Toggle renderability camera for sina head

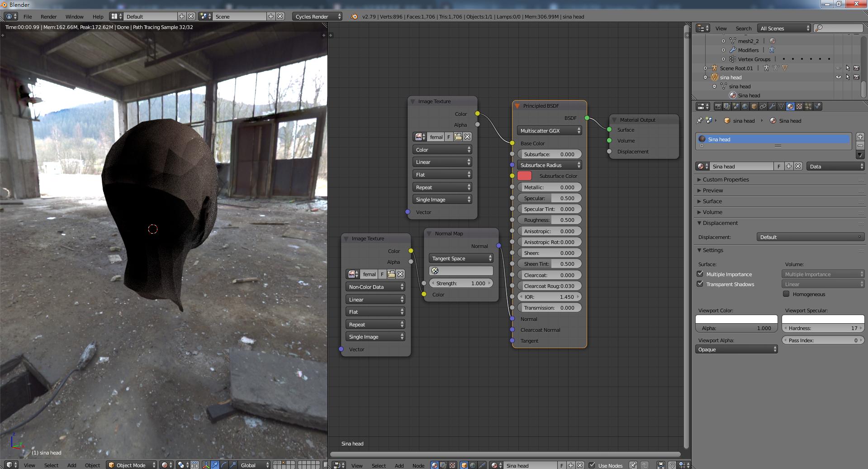tap(856, 77)
